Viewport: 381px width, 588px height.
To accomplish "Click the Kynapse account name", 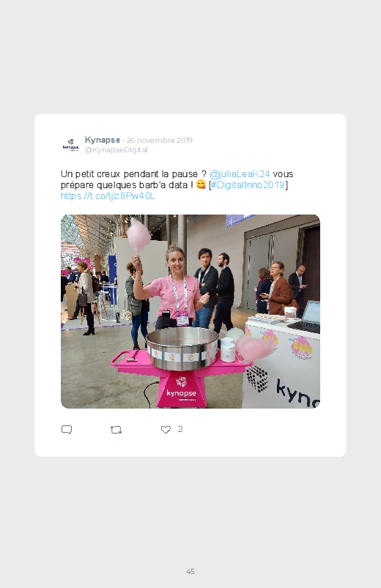I will (103, 140).
